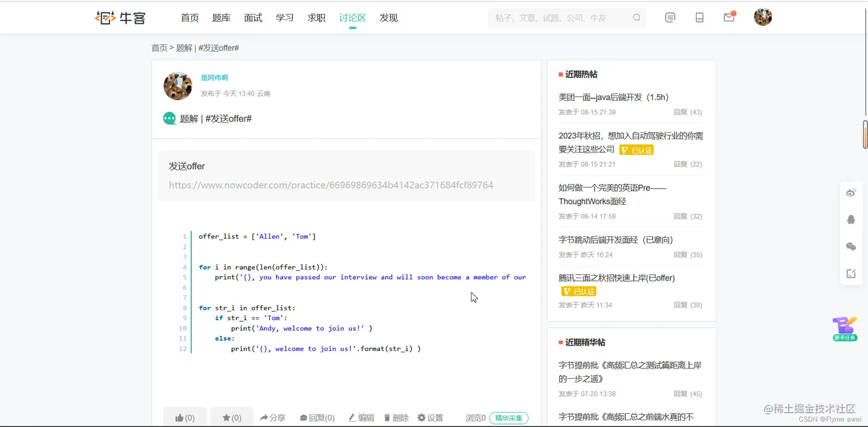Toggle the thumbs-up like on the post
Screen dimensions: 868x427
click(185, 418)
